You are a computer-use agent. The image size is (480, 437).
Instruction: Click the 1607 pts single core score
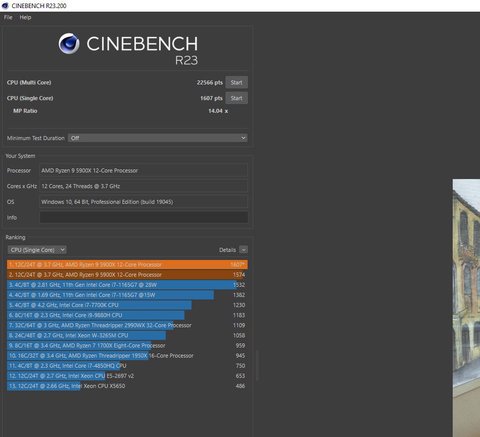[x=211, y=98]
